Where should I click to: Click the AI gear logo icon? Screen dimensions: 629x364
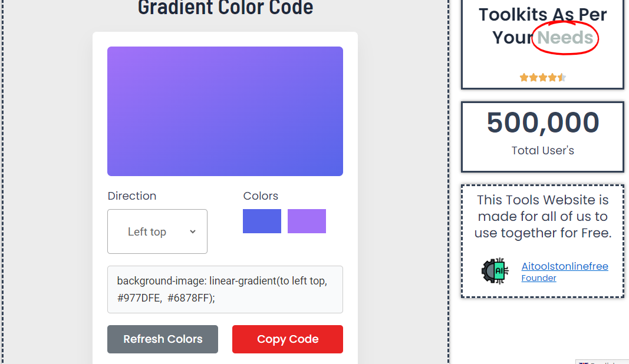point(495,272)
